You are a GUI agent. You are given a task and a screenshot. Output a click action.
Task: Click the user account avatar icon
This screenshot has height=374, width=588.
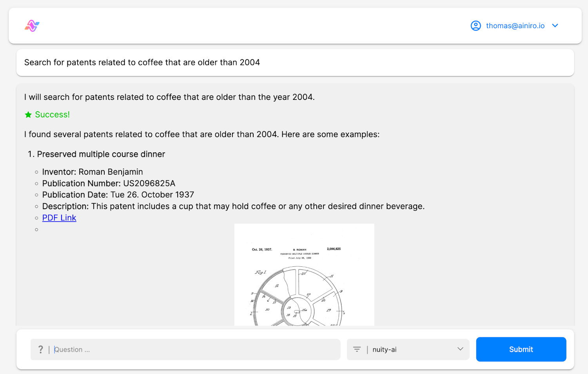point(475,26)
